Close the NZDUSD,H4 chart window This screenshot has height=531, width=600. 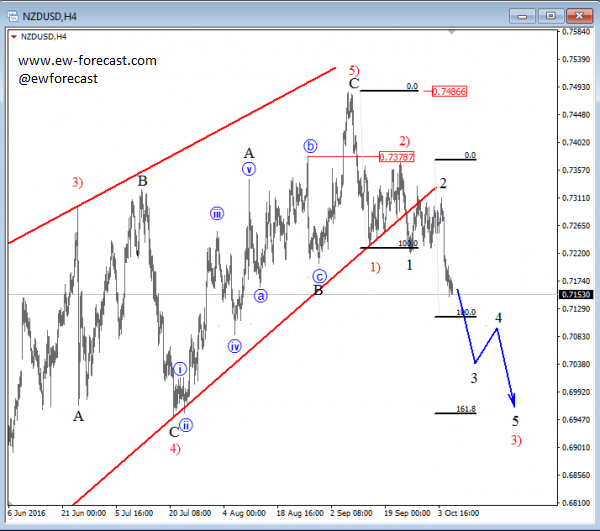click(579, 16)
